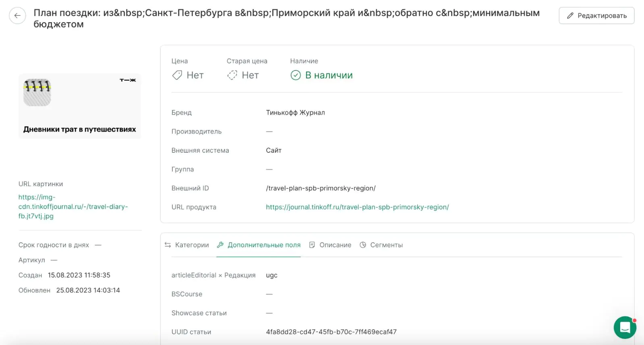
Task: Click the created date 15.08.2023 11:58:35
Action: (79, 275)
